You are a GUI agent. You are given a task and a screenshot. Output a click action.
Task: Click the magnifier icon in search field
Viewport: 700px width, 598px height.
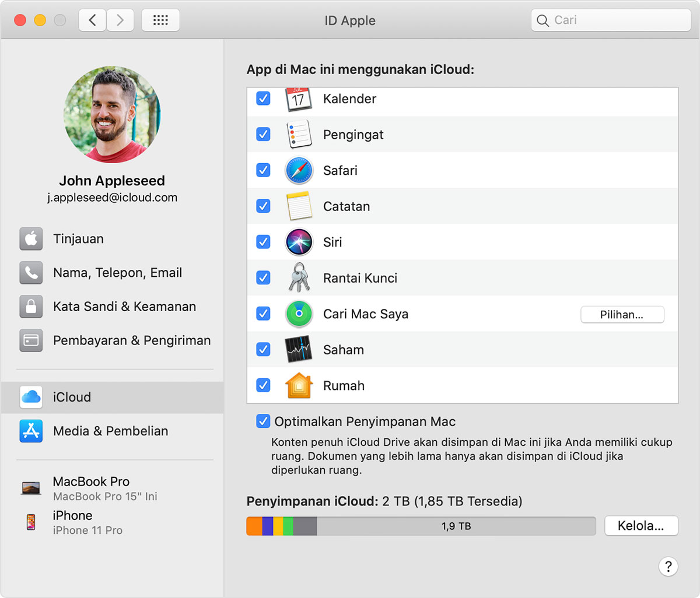coord(542,20)
